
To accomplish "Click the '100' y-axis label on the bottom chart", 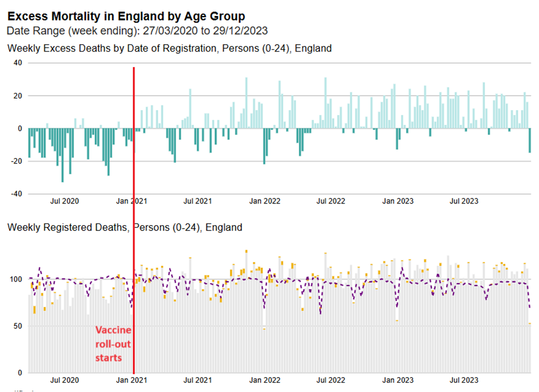I will (15, 280).
